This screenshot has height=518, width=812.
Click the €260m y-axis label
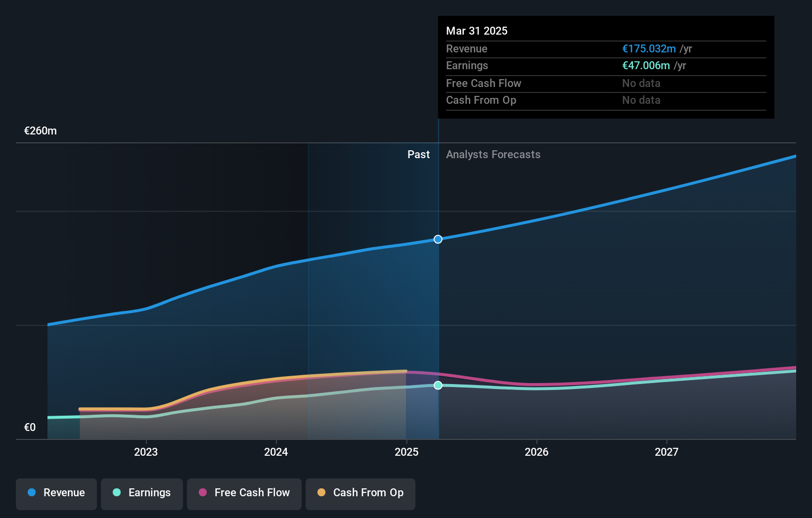(41, 131)
